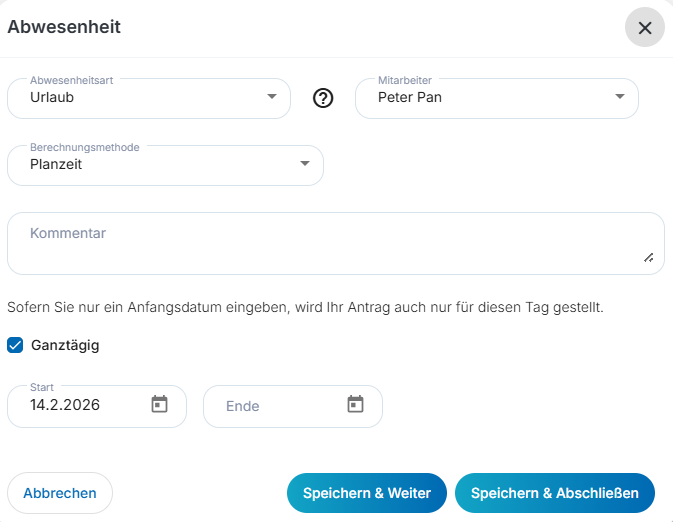The height and width of the screenshot is (522, 673).
Task: Expand the Berechnungsmethode dropdown arrow
Action: click(x=305, y=164)
